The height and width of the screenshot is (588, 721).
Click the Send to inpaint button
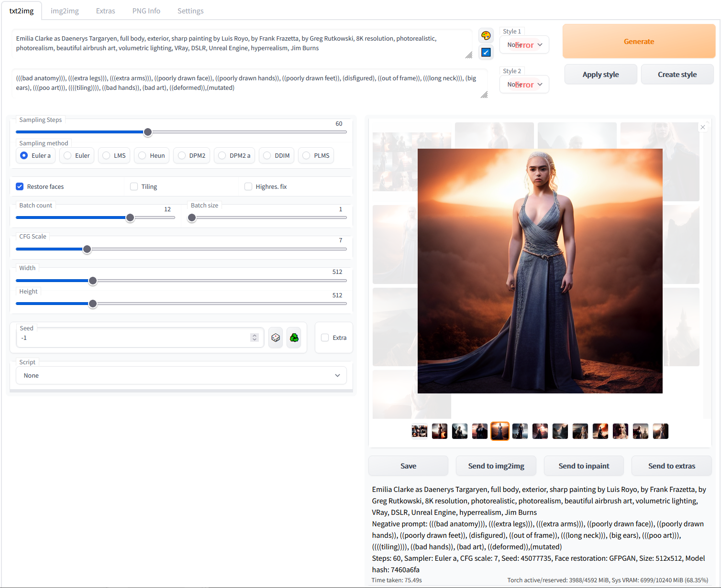[584, 466]
